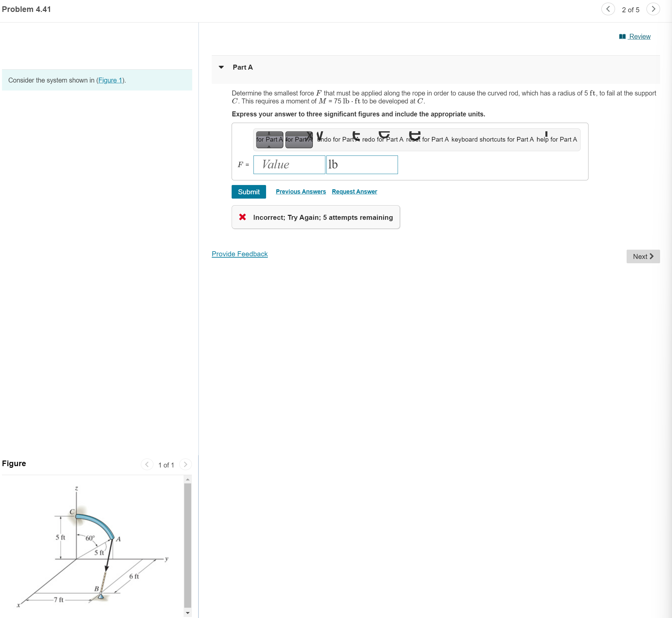The width and height of the screenshot is (672, 618).
Task: Open Previous Answers link
Action: (301, 191)
